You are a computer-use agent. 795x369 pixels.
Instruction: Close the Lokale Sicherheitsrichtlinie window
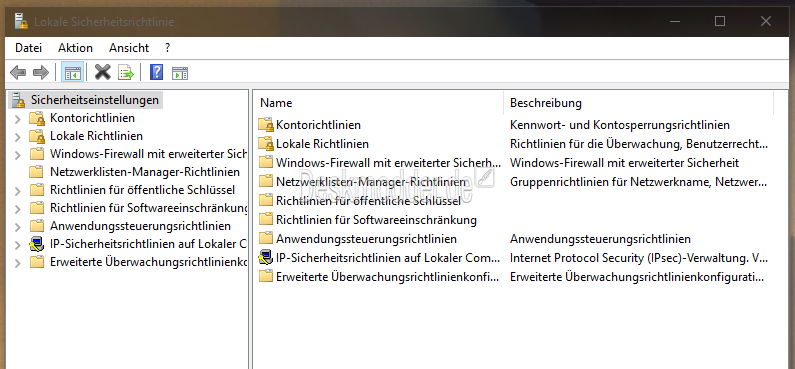click(x=766, y=21)
